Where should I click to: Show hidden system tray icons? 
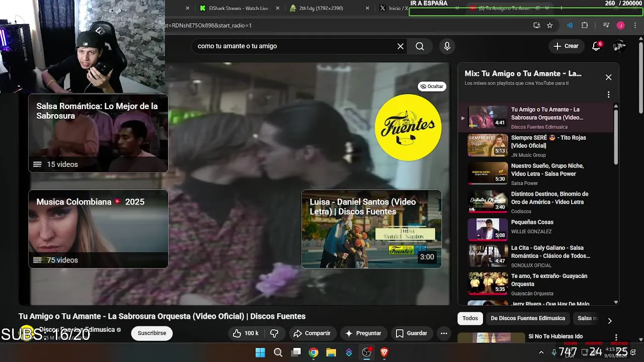(x=541, y=352)
